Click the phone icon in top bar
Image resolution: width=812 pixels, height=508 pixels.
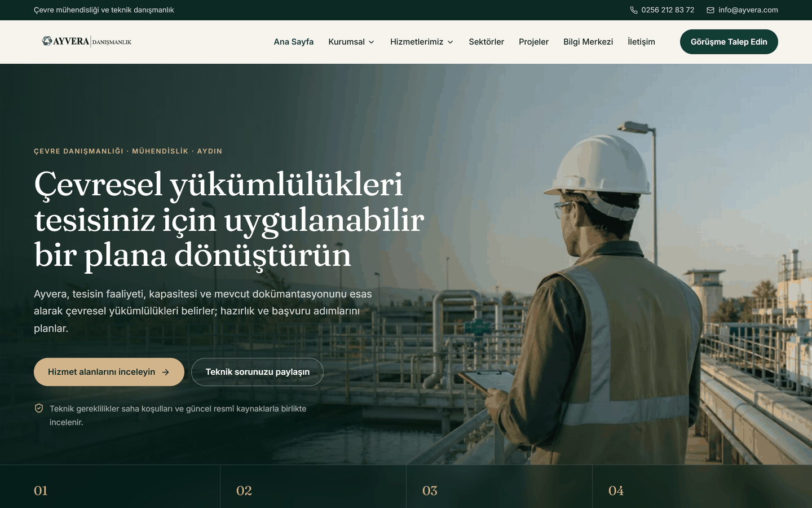634,10
